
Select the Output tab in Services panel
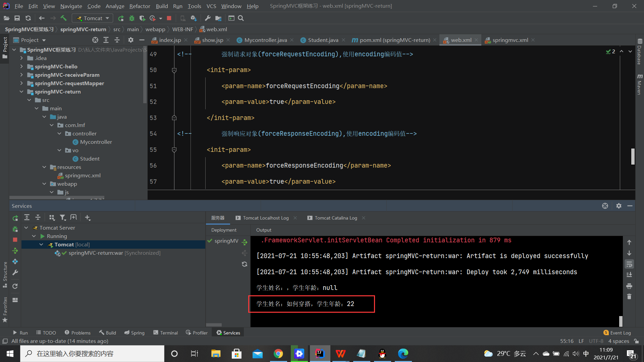(x=264, y=230)
